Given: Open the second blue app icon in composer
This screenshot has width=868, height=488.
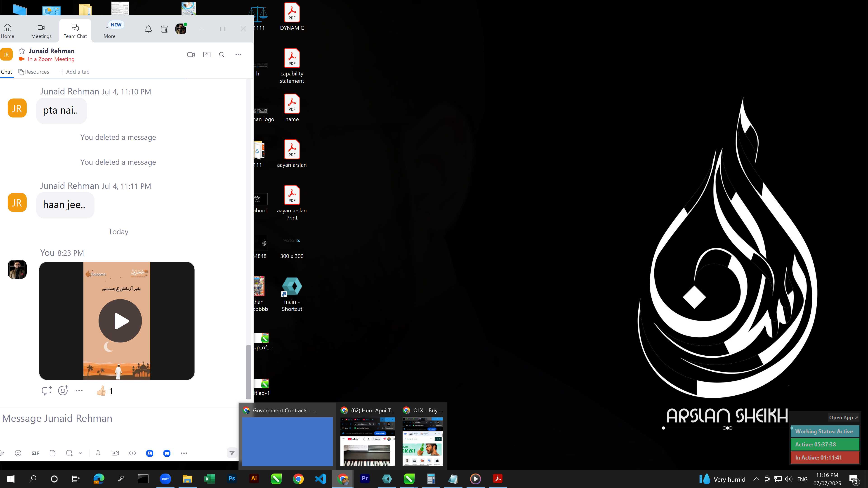Looking at the screenshot, I should tap(167, 453).
